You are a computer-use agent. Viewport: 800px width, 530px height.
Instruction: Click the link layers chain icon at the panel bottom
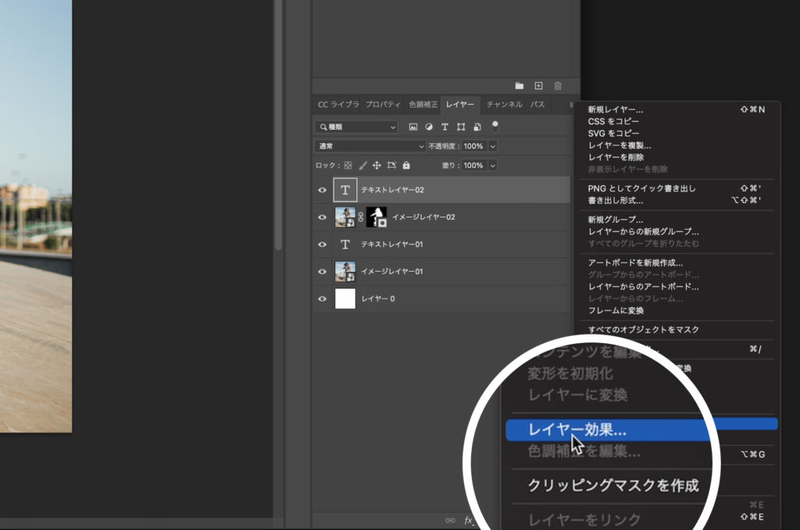click(450, 520)
